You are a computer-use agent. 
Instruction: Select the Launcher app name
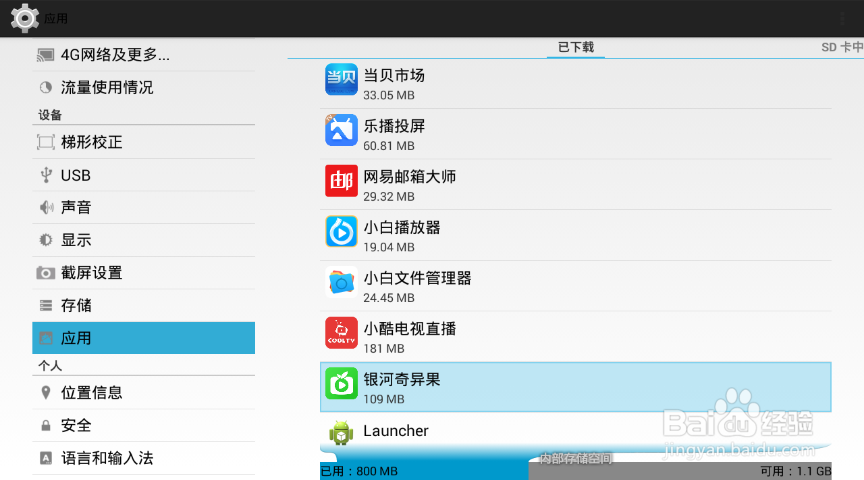(396, 430)
